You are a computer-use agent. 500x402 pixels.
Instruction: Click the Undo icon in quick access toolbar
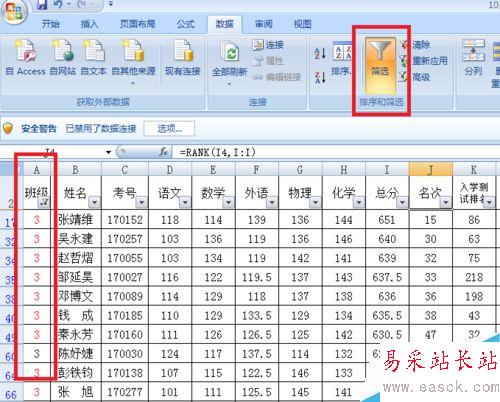pyautogui.click(x=58, y=4)
